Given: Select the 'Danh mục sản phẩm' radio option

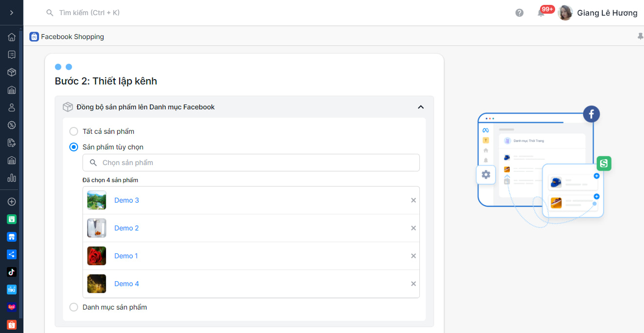Looking at the screenshot, I should pyautogui.click(x=74, y=307).
